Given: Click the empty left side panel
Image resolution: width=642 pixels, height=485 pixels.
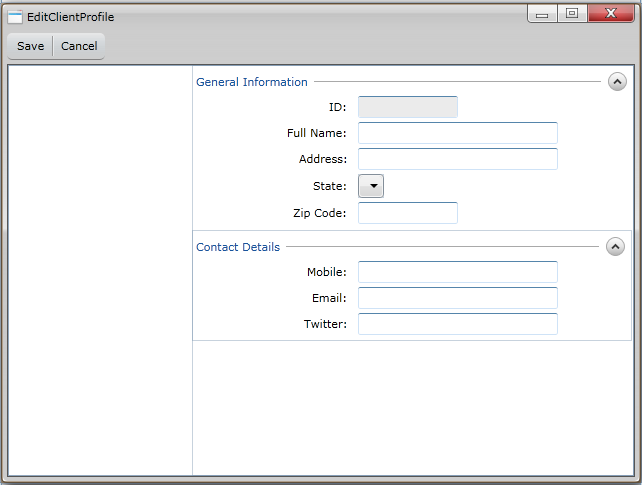Looking at the screenshot, I should click(100, 270).
